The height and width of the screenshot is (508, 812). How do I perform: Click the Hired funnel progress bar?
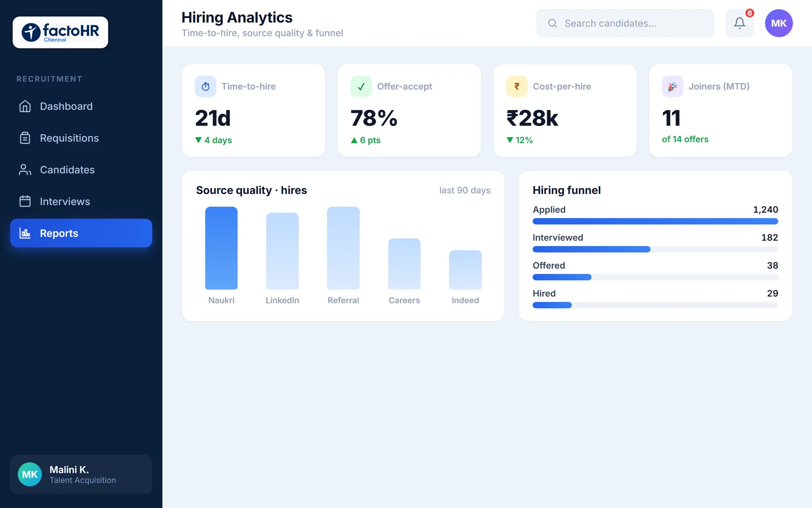[655, 305]
